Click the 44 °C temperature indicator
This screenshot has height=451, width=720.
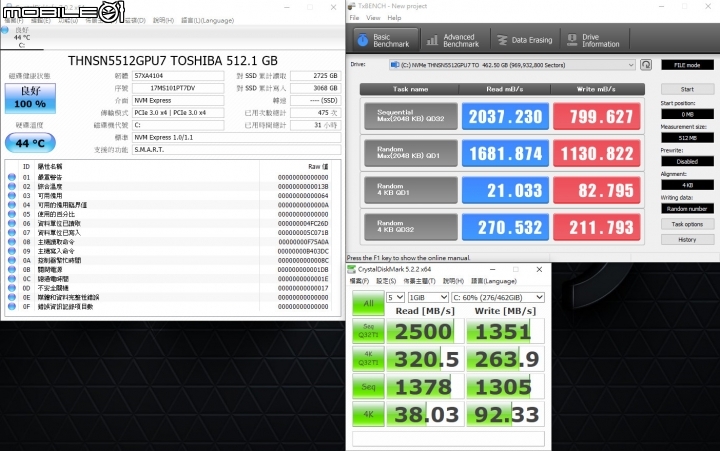point(30,143)
